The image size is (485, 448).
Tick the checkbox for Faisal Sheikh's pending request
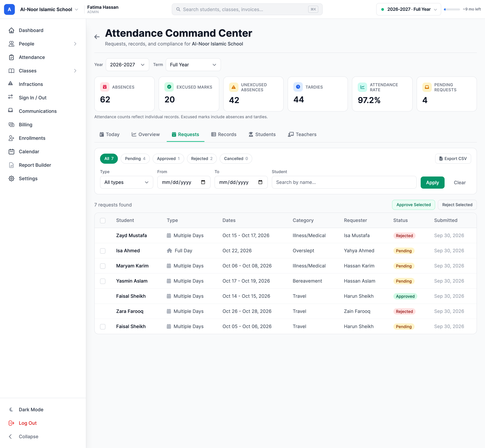[103, 327]
